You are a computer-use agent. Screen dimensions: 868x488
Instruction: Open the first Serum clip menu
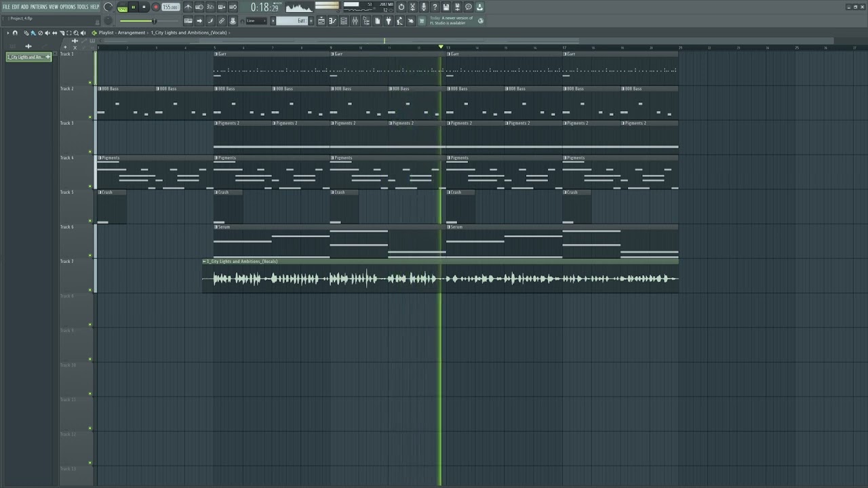coord(216,226)
